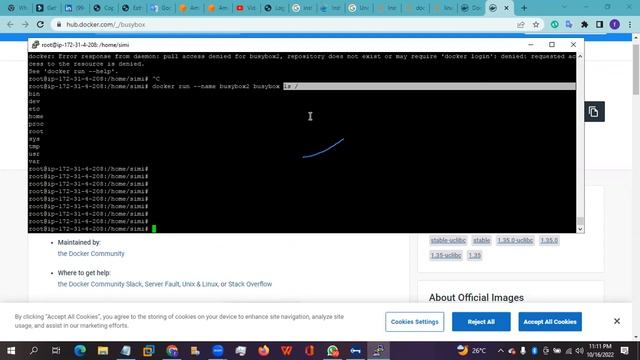Screen dimensions: 640x360
Task: Open the Unix & Linux link
Action: coord(200,284)
